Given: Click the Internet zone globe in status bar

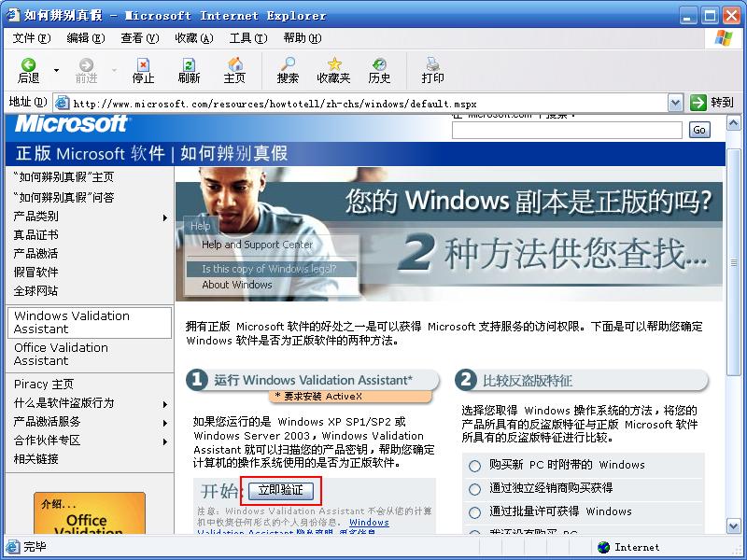Looking at the screenshot, I should pos(603,547).
